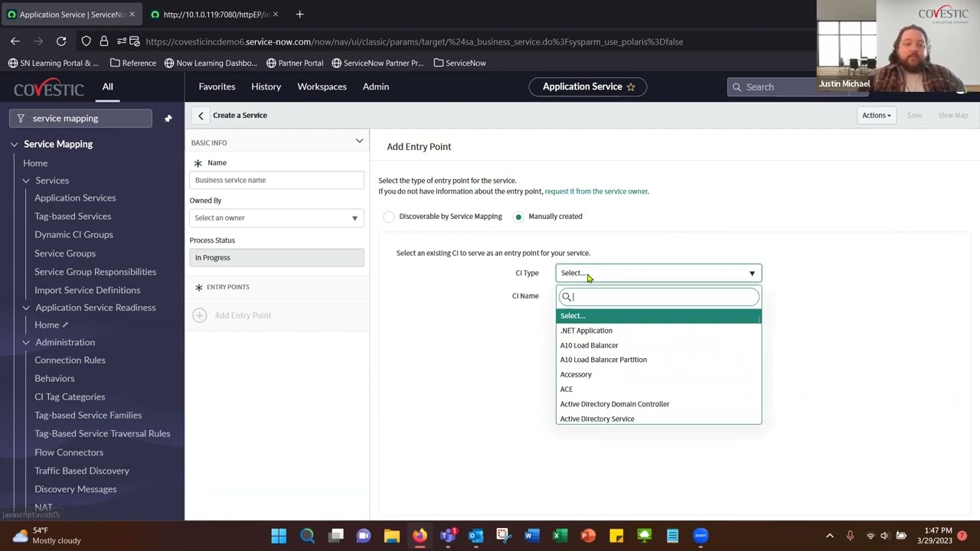Open Zoom from the taskbar
Image resolution: width=980 pixels, height=551 pixels.
(701, 536)
